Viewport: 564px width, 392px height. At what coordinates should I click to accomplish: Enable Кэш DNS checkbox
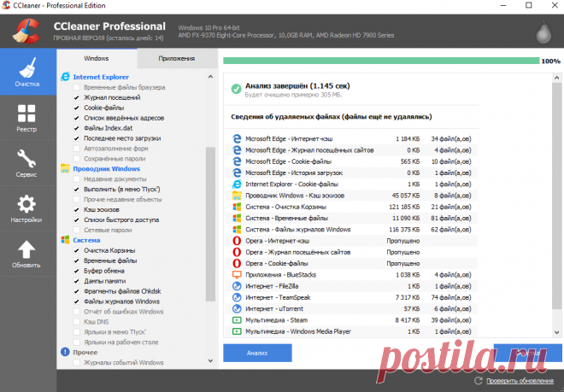click(x=76, y=322)
